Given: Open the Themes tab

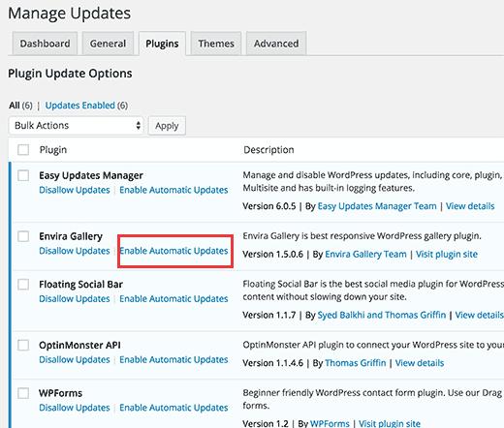Looking at the screenshot, I should (x=216, y=44).
